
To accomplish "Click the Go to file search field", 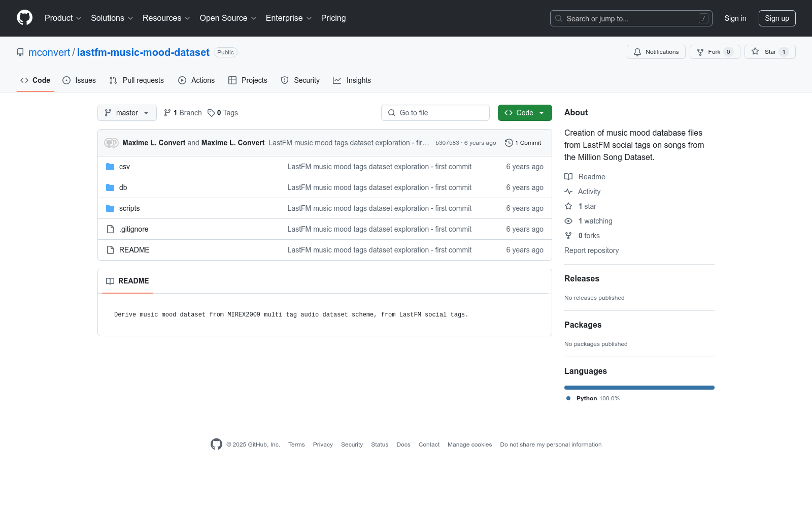I will (x=435, y=113).
